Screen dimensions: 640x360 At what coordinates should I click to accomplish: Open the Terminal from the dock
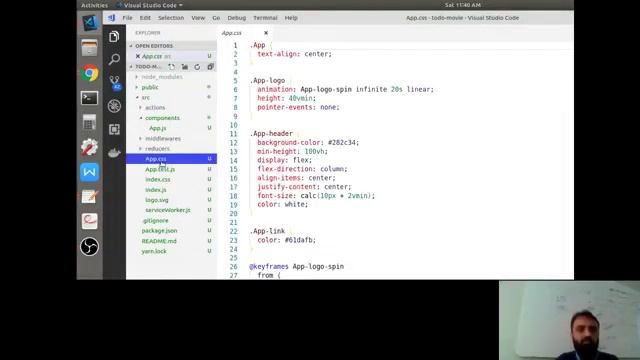pyautogui.click(x=89, y=98)
